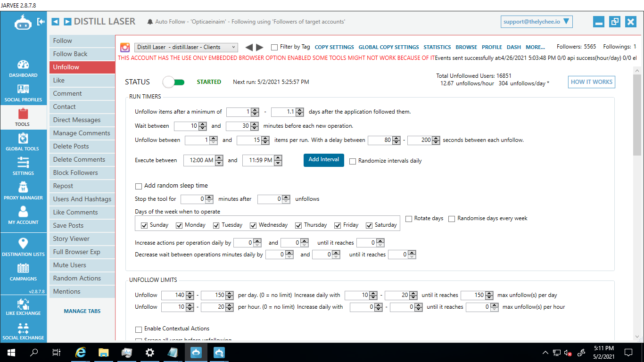Open the Mute Users tab
The image size is (644, 362).
(x=82, y=265)
